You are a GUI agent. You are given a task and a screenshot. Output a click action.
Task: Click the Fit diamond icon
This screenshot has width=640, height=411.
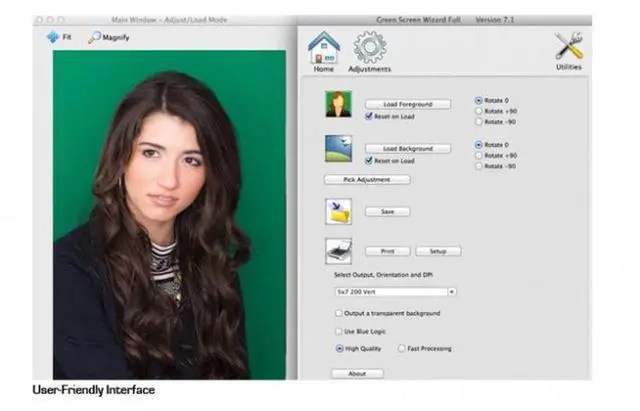pyautogui.click(x=53, y=37)
